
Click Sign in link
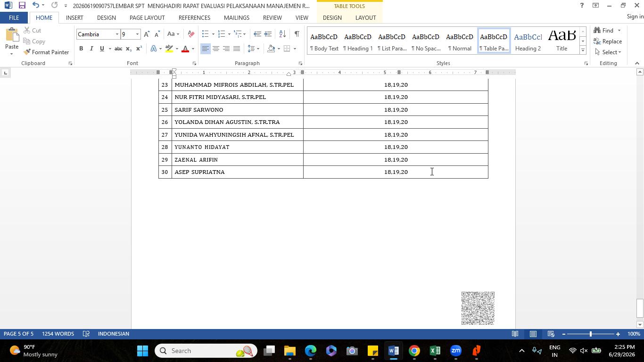[635, 16]
